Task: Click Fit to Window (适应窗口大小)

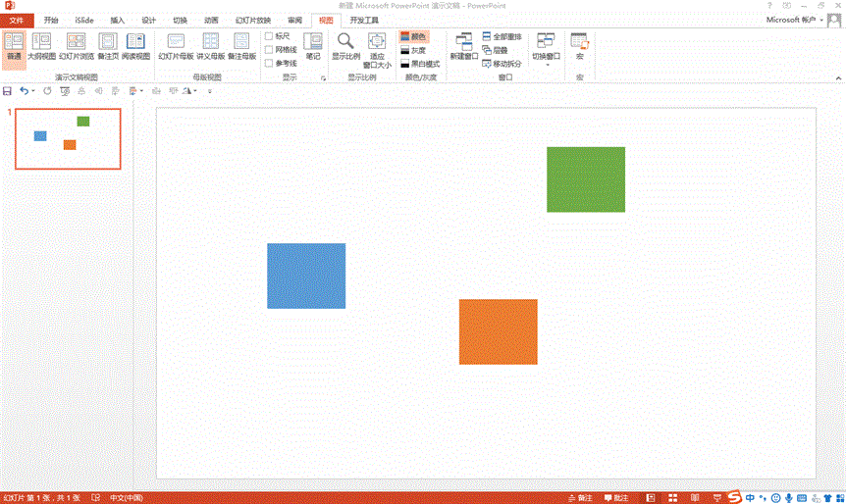Action: pos(377,49)
